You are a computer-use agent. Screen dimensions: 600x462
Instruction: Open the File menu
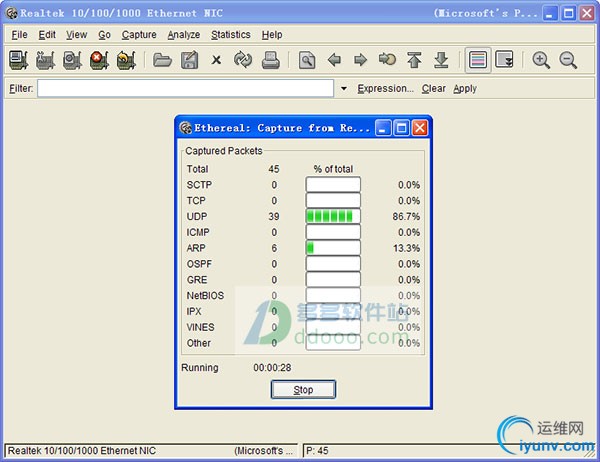pos(19,35)
